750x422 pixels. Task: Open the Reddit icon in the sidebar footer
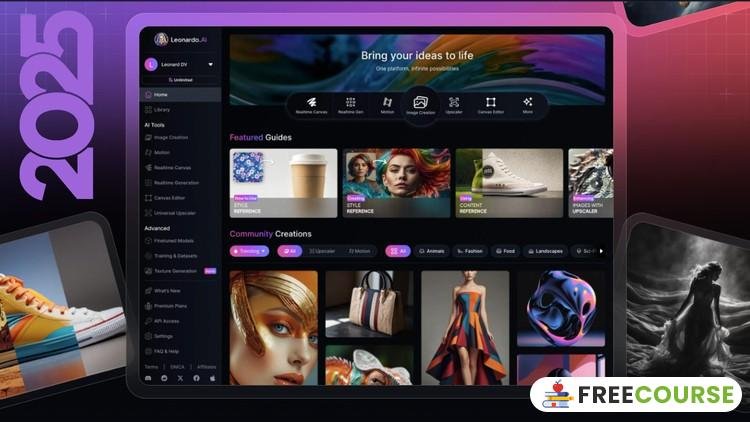(x=164, y=378)
